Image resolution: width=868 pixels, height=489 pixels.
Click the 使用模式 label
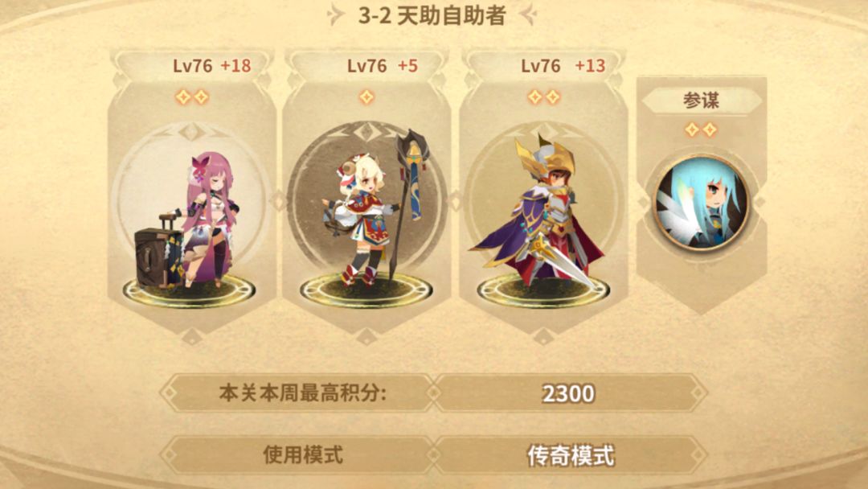[303, 455]
